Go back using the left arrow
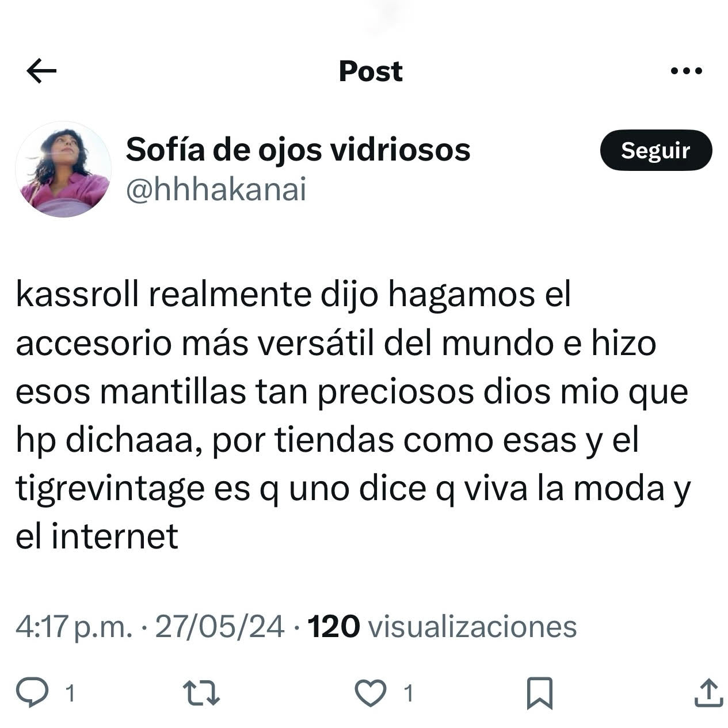The image size is (728, 728). pyautogui.click(x=41, y=71)
